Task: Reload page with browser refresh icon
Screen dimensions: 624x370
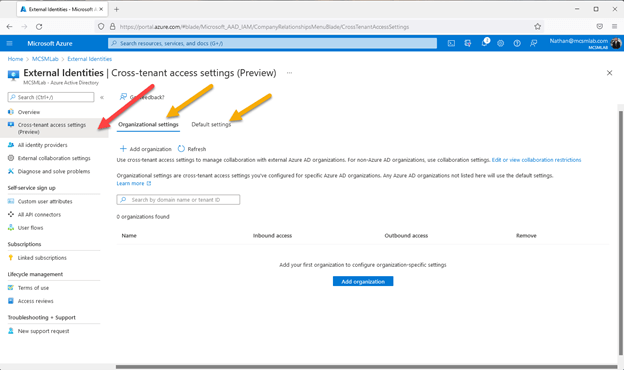Action: click(x=39, y=27)
